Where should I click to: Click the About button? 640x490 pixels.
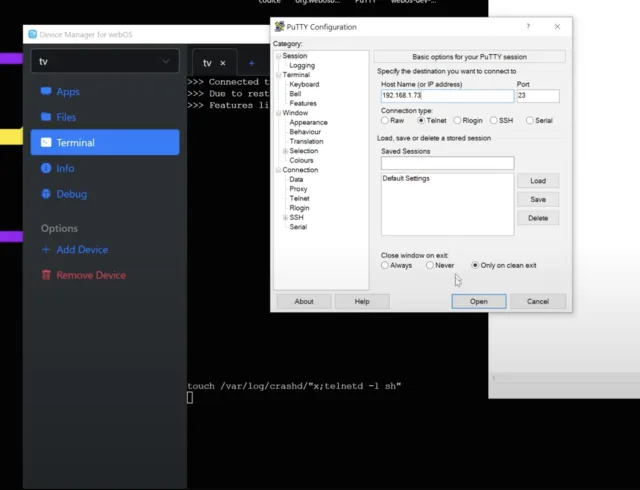pos(304,301)
